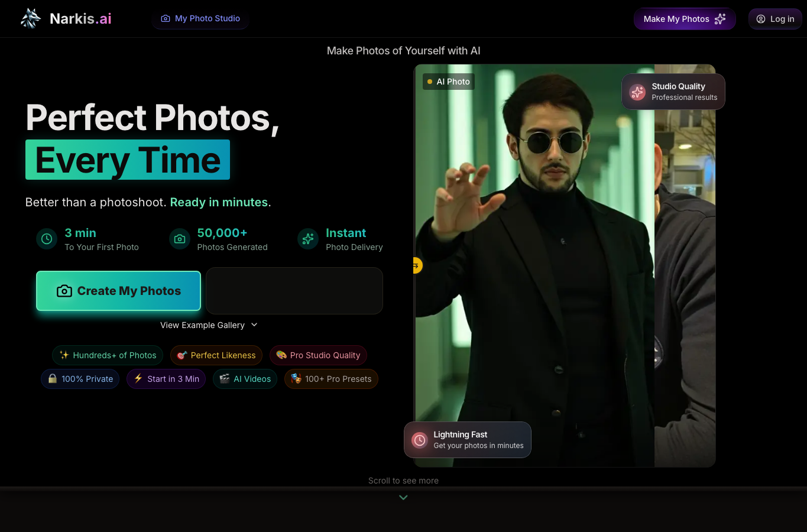Click the green scroll-down chevron arrow
The width and height of the screenshot is (807, 532).
pyautogui.click(x=403, y=498)
